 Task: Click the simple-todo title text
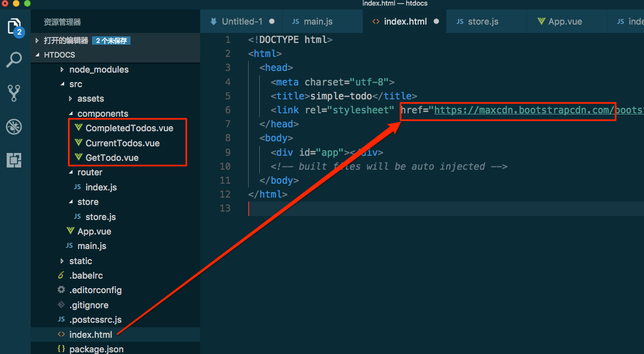pos(341,96)
